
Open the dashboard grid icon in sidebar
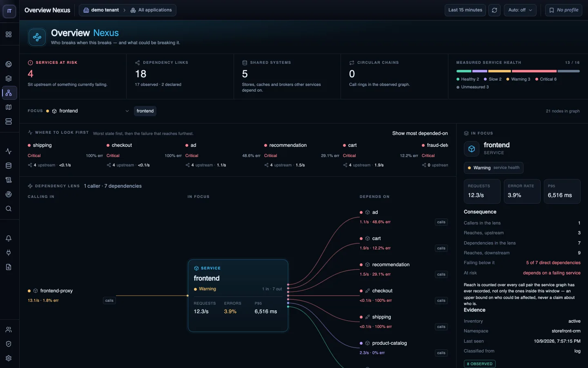tap(9, 34)
